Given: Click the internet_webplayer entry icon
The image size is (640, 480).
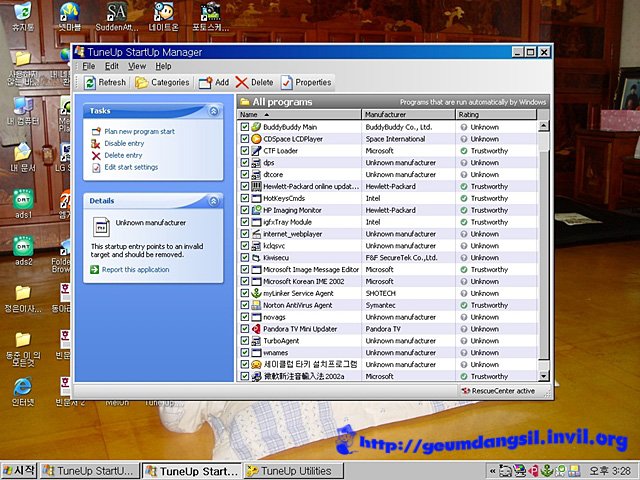Looking at the screenshot, I should point(256,234).
